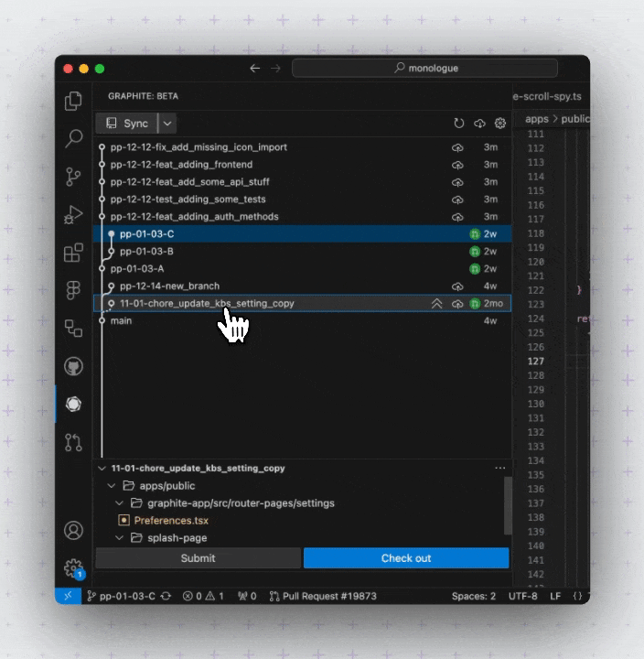This screenshot has width=644, height=659.
Task: Click the monologue search field
Action: click(x=424, y=68)
